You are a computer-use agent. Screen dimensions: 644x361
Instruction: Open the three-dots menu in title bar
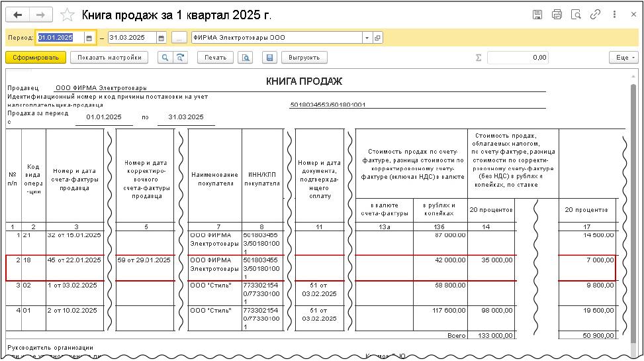click(614, 15)
